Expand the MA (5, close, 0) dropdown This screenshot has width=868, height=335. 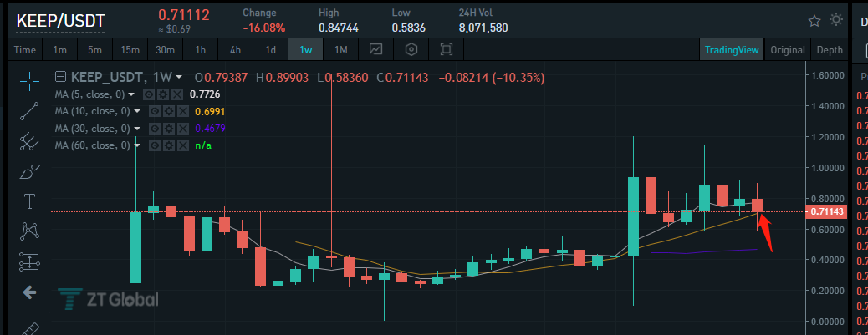point(131,94)
